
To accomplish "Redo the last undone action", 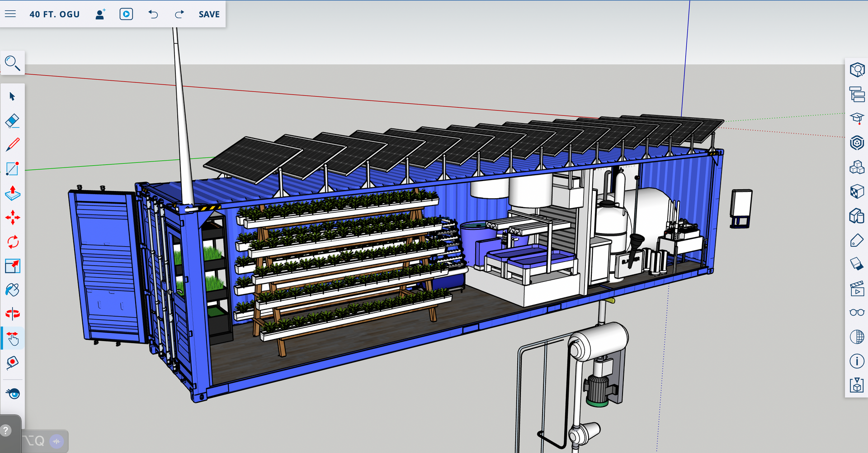I will pyautogui.click(x=179, y=14).
